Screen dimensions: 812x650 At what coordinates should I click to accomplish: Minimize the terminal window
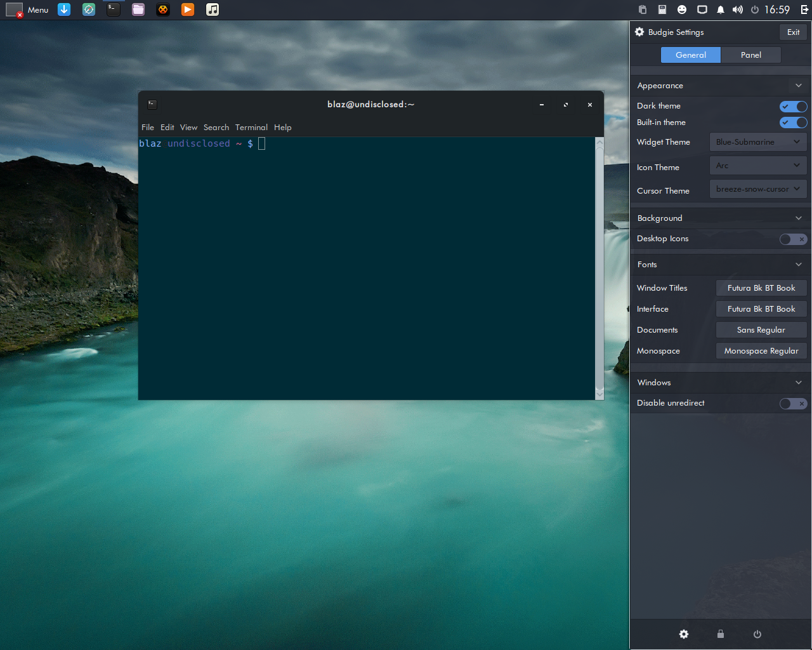(x=542, y=105)
